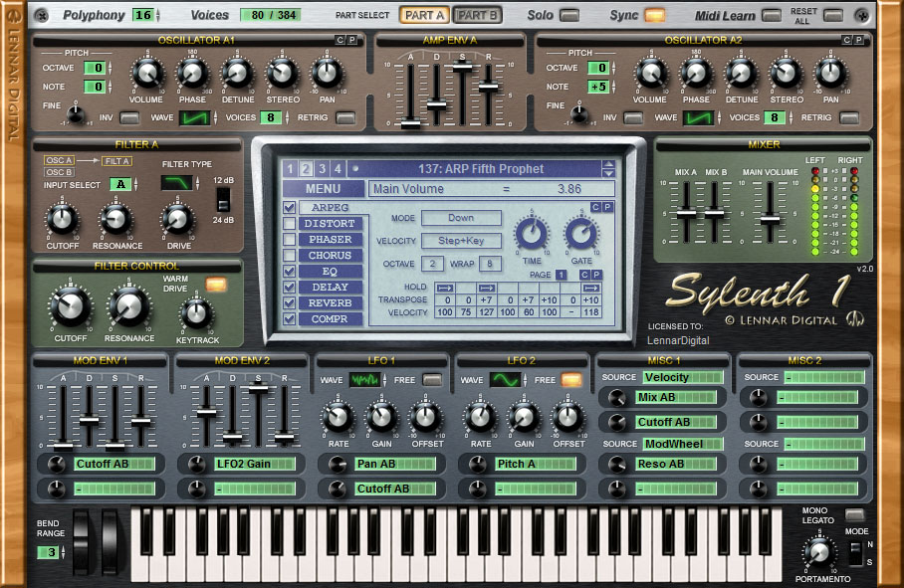Click the Filter A filter type icon
Image resolution: width=904 pixels, height=588 pixels.
click(x=176, y=183)
